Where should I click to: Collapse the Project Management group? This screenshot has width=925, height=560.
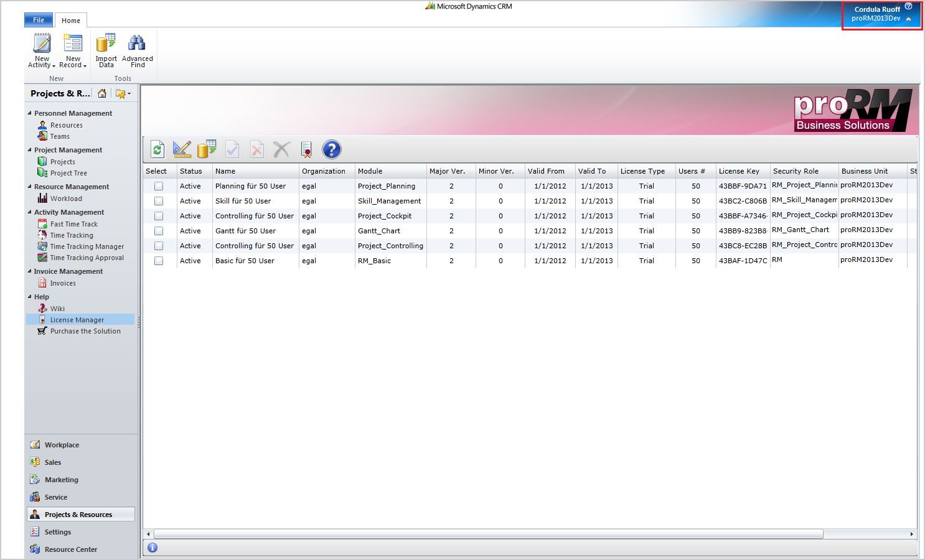[x=29, y=150]
